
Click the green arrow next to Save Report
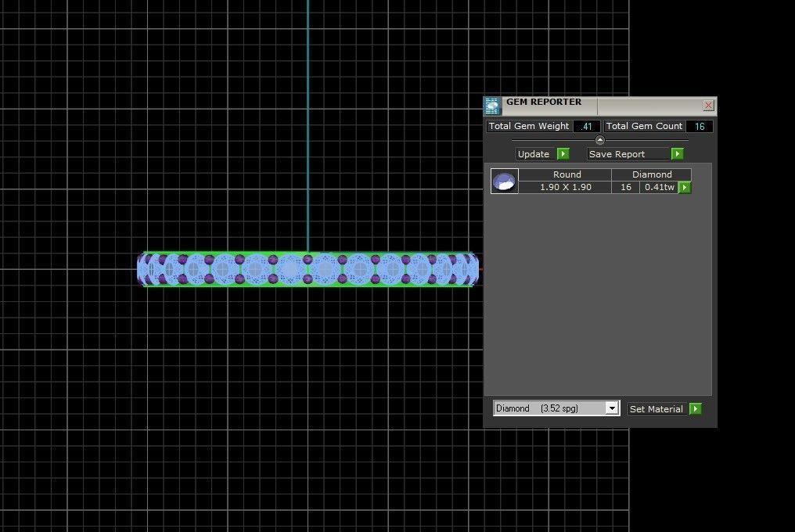[x=677, y=153]
